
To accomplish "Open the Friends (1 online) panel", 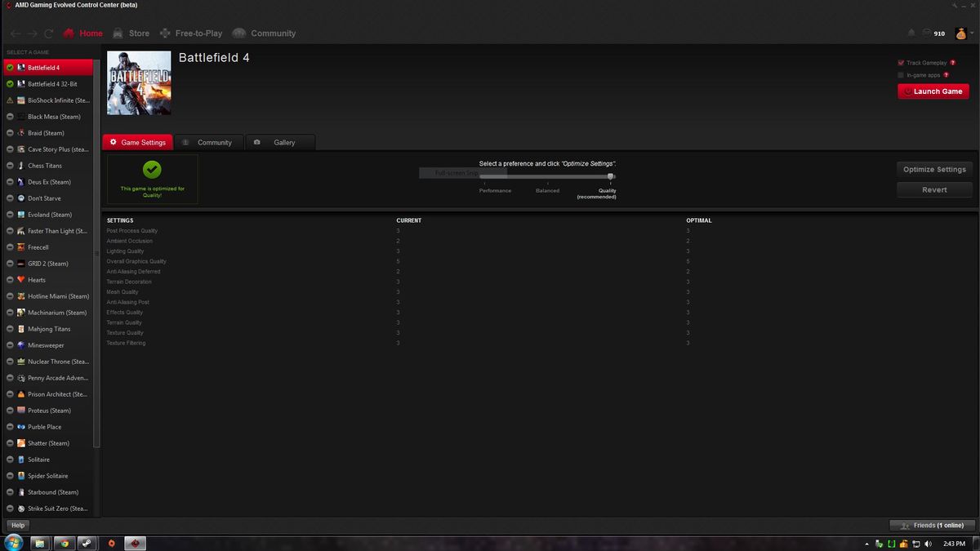I will 932,525.
